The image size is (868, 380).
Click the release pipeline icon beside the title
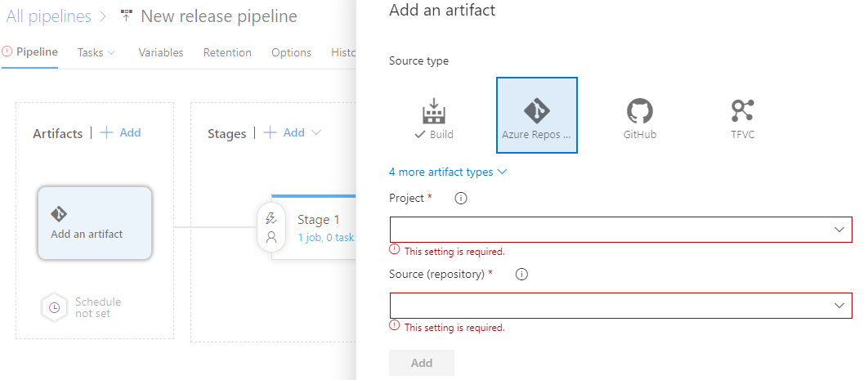126,16
